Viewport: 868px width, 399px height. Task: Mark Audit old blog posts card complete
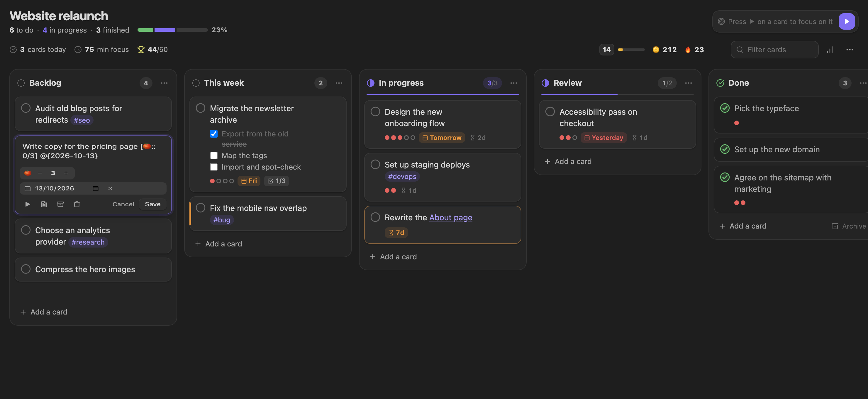[x=26, y=108]
